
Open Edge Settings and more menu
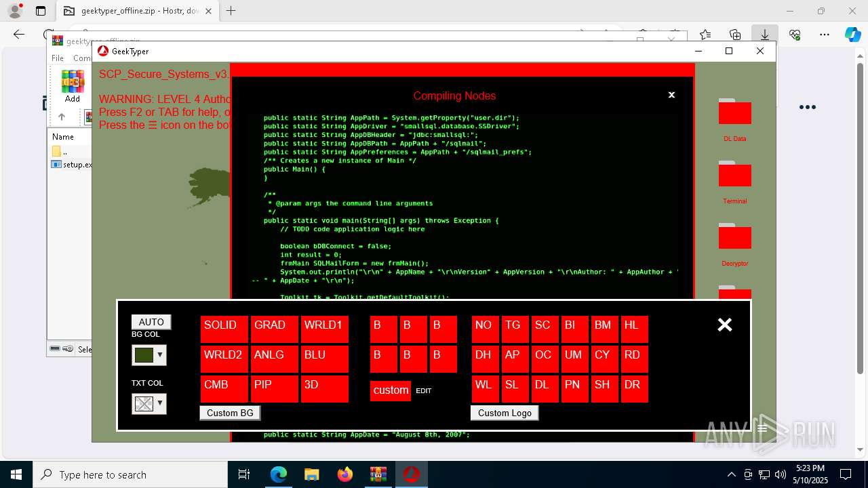[824, 35]
